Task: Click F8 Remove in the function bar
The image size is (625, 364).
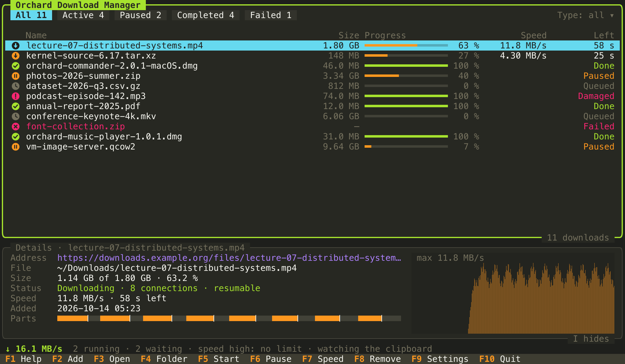Action: click(377, 359)
